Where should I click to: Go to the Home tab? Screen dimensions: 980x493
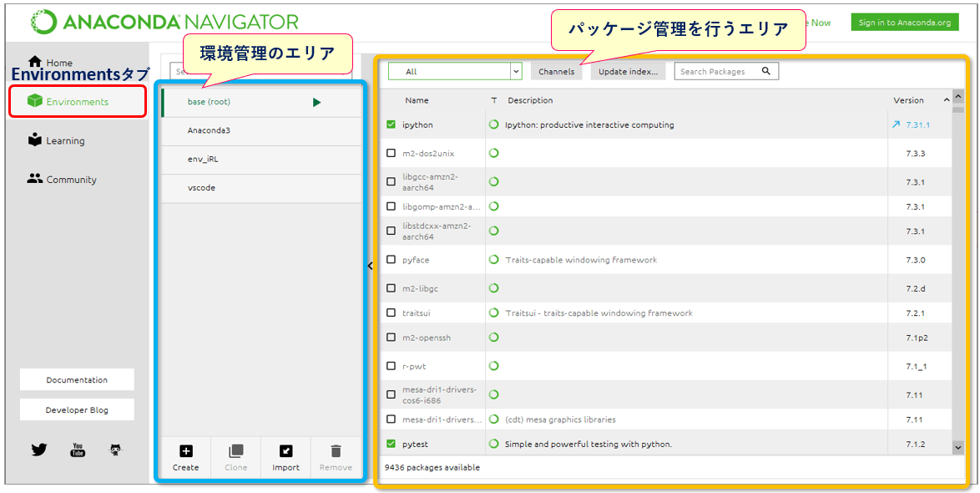(x=51, y=62)
